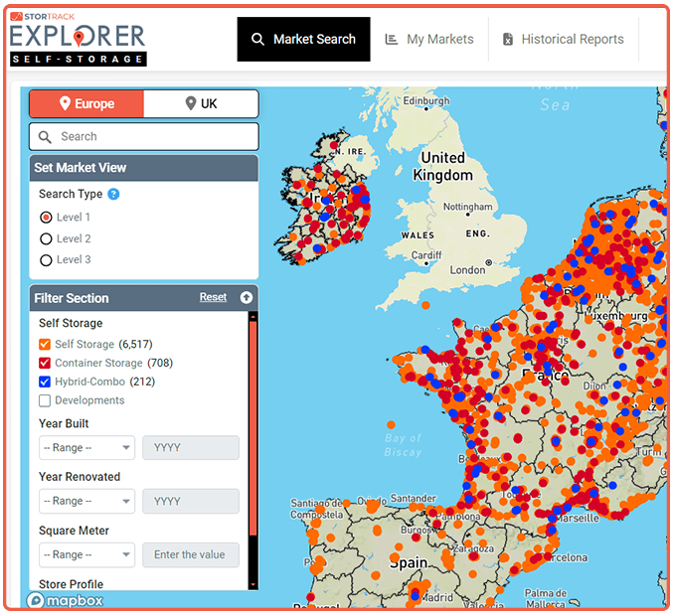Click the Year Built YYYY input field
Screen dimensions: 674x616
[191, 448]
